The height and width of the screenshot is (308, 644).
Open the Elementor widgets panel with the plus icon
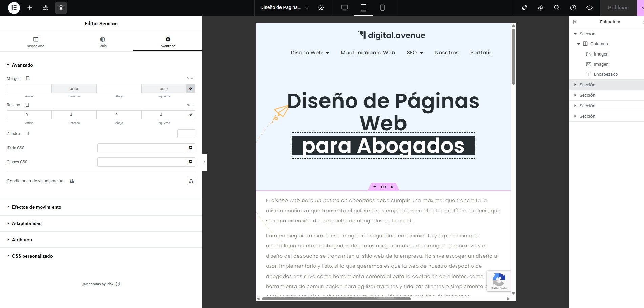point(29,7)
